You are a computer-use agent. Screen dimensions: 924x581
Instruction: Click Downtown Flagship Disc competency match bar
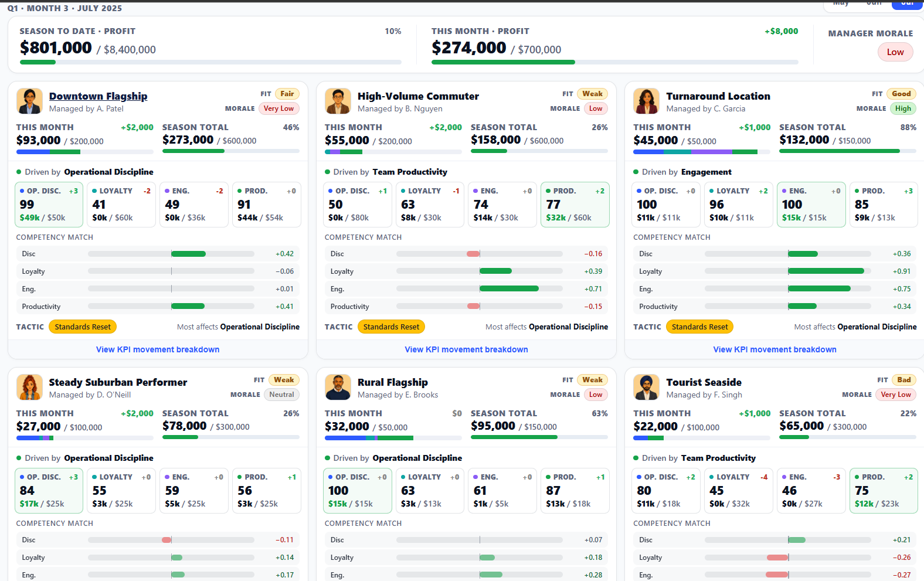click(171, 254)
